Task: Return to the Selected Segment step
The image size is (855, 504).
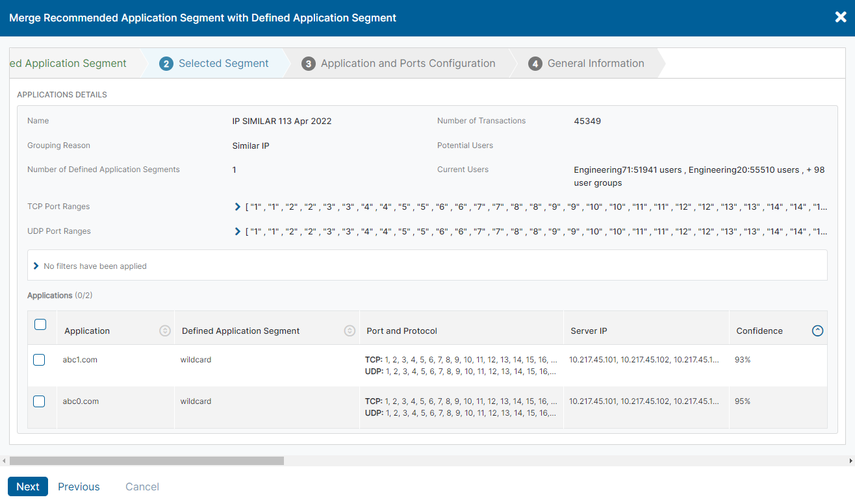Action: click(225, 63)
